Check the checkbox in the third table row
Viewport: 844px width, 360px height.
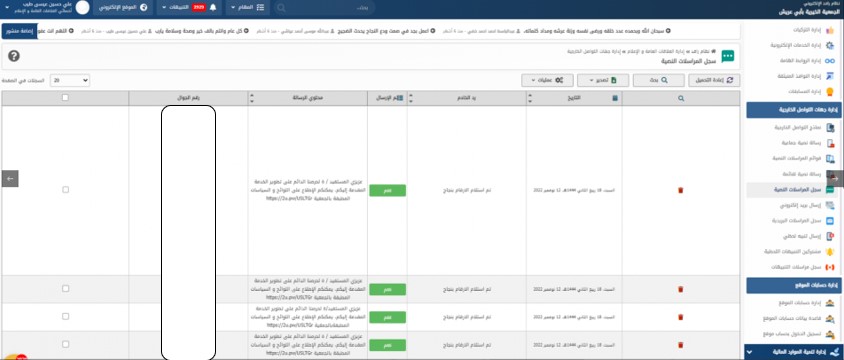coord(65,316)
